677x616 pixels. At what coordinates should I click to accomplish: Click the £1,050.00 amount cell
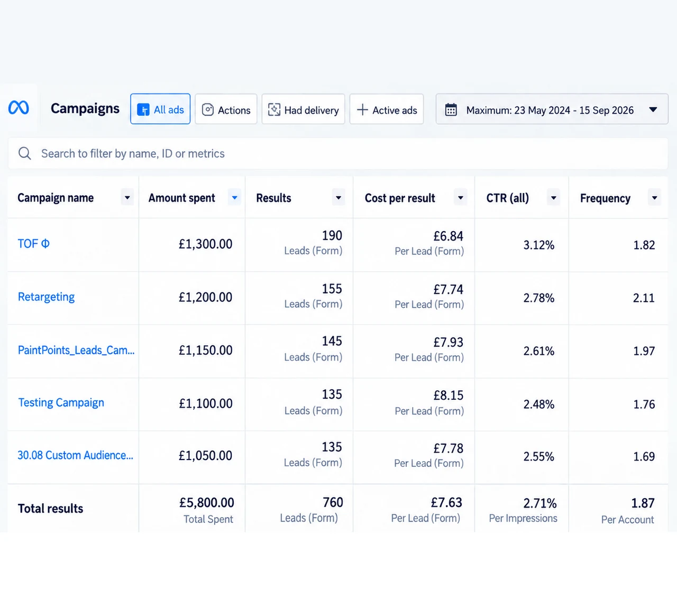(205, 455)
